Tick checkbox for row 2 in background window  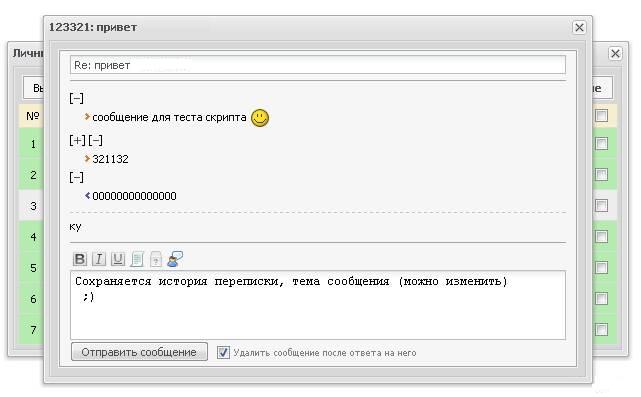[601, 175]
